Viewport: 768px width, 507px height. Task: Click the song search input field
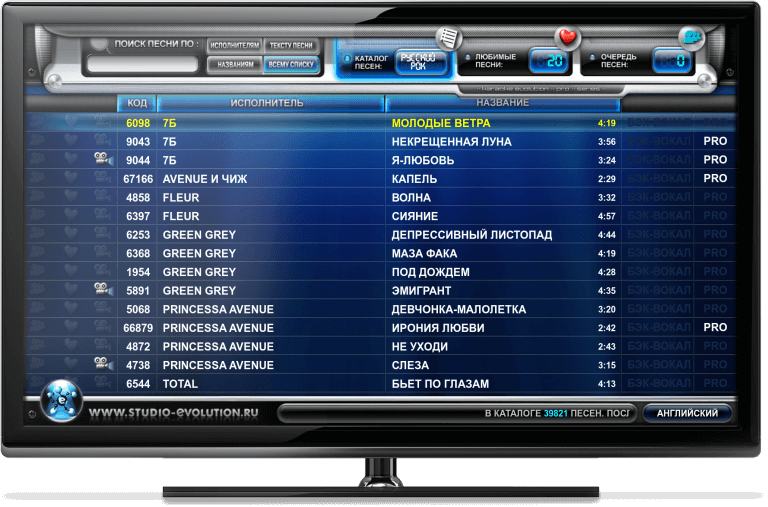click(144, 65)
